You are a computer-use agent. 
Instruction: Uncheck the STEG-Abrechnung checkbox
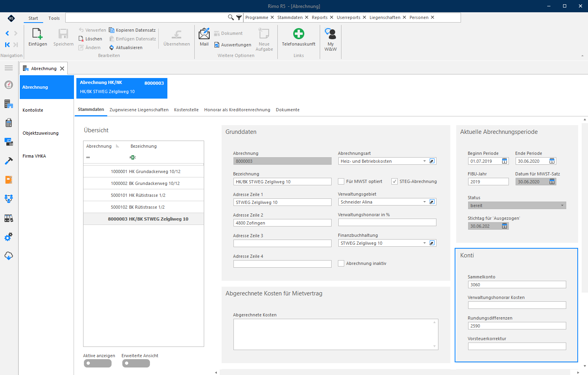coord(395,181)
